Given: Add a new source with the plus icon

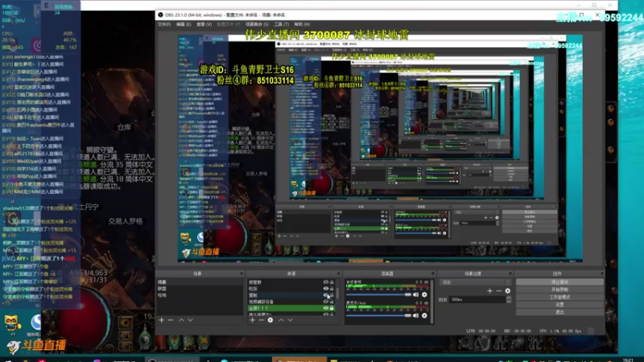Looking at the screenshot, I should tap(252, 319).
